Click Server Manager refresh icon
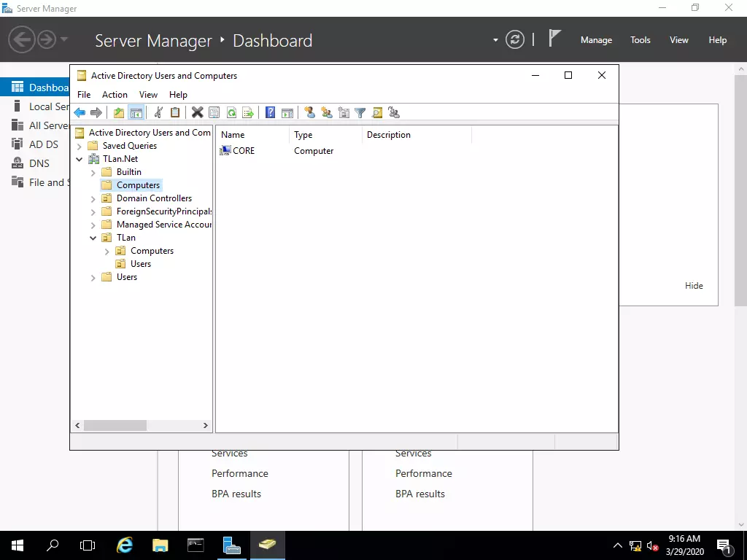The width and height of the screenshot is (747, 560). pyautogui.click(x=514, y=39)
